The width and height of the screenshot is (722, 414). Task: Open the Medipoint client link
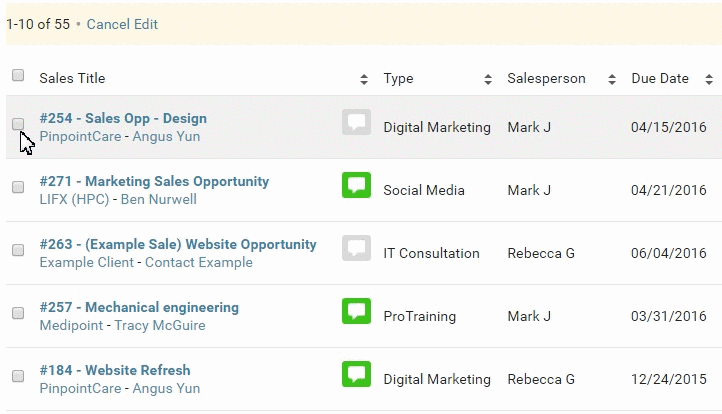(71, 325)
